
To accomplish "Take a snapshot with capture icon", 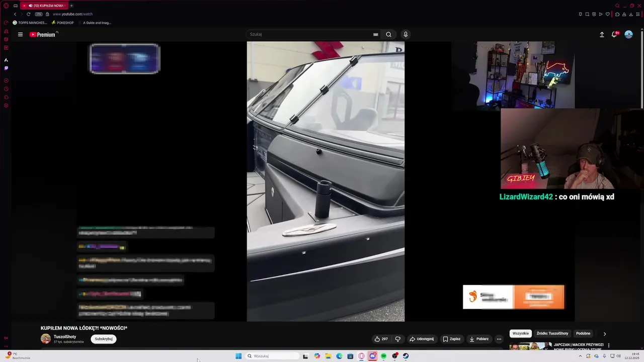I will (x=587, y=14).
